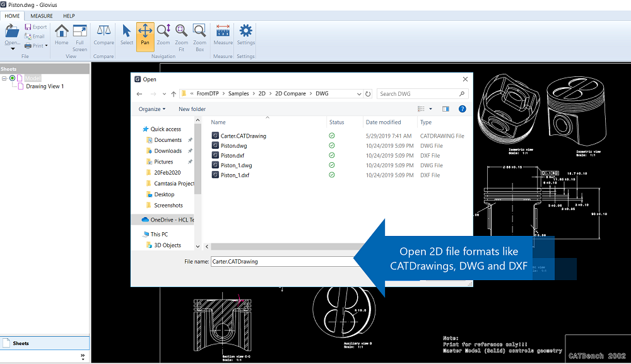This screenshot has height=364, width=631.
Task: Open the Screenshots folder in navigation pane
Action: [168, 205]
